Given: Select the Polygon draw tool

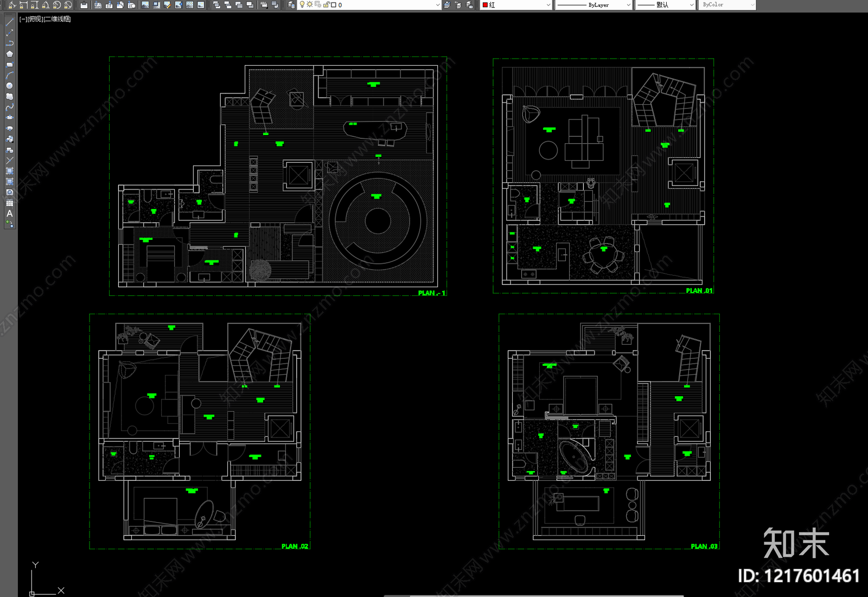Looking at the screenshot, I should tap(10, 54).
